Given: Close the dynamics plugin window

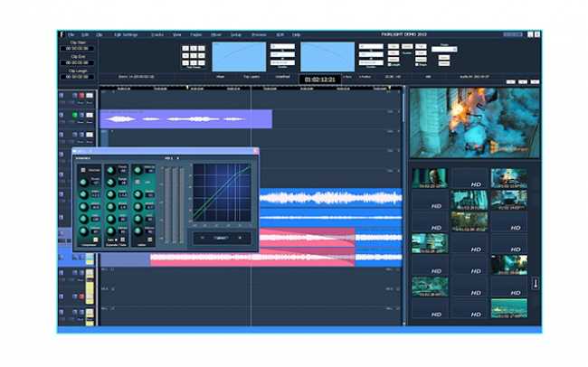Looking at the screenshot, I should click(256, 151).
